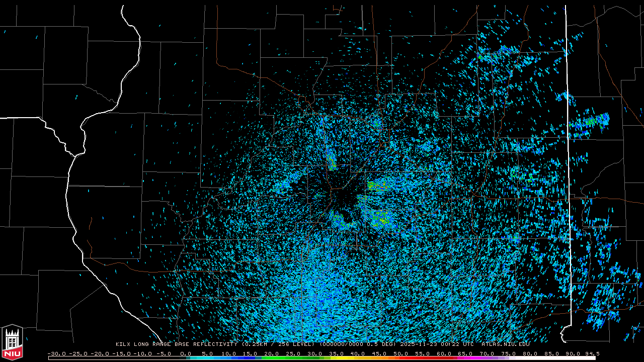Click the cyan 5.0 dBZ color scale segment

[x=207, y=358]
